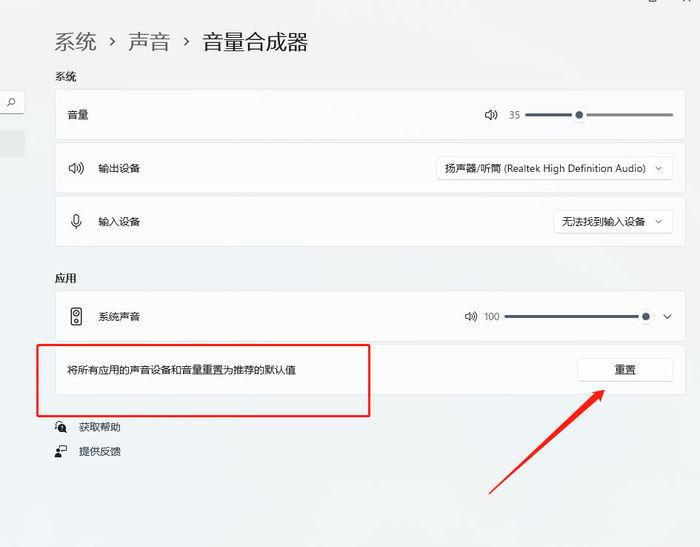Click the 系统声音 label
The image size is (700, 547).
[x=119, y=317]
